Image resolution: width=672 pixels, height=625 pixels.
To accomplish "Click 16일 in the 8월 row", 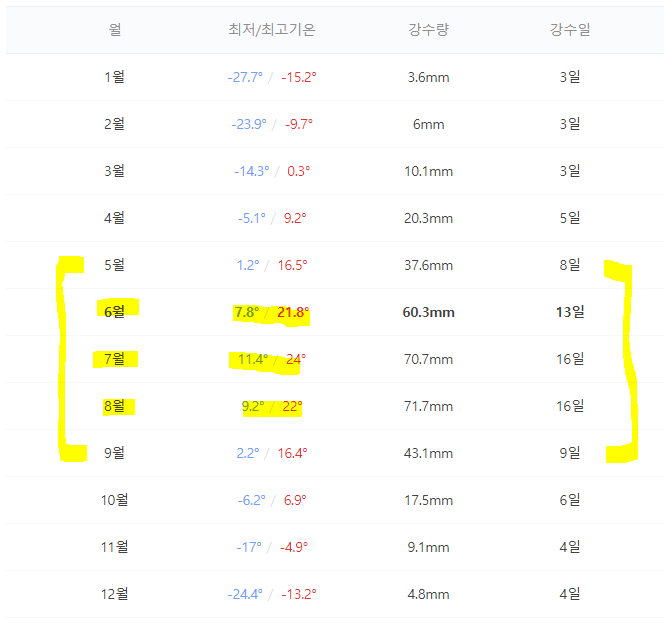I will point(570,406).
